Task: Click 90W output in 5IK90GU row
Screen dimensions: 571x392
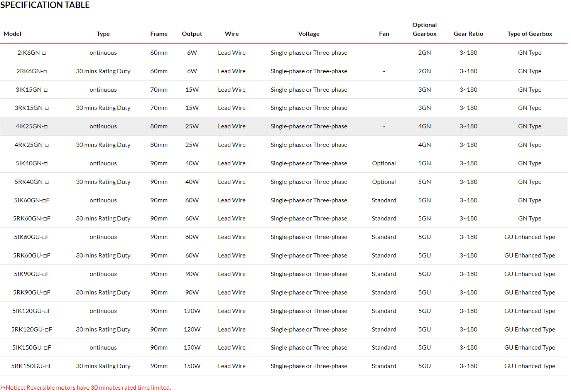Action: 192,274
